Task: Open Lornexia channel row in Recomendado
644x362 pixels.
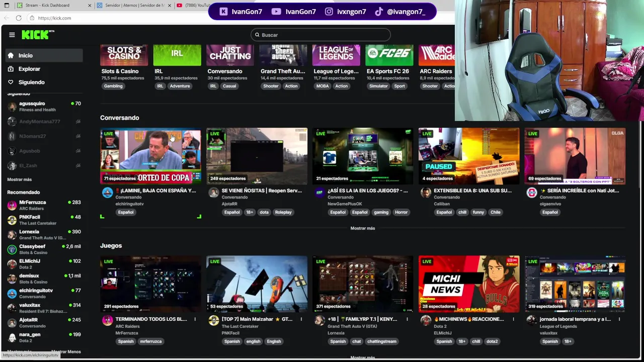Action: pyautogui.click(x=44, y=235)
